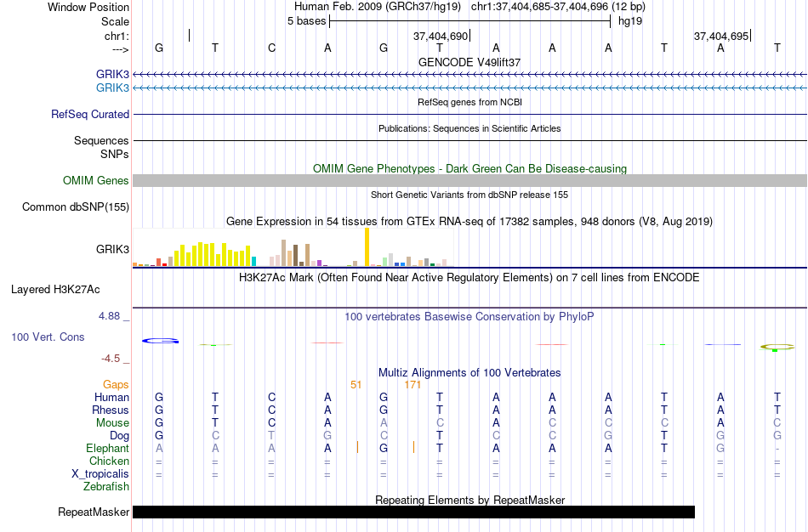Click the 37,404,690 coordinate marker
The image size is (808, 532).
point(441,36)
